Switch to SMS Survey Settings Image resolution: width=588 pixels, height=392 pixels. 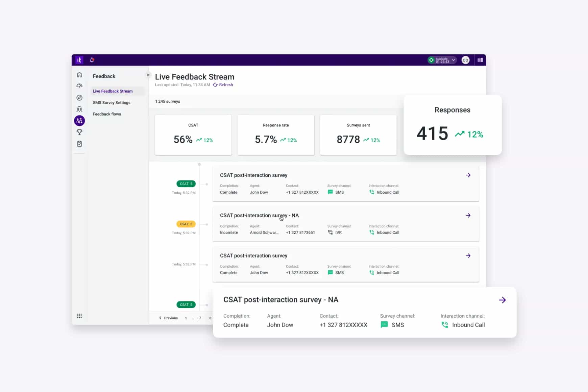click(x=112, y=102)
